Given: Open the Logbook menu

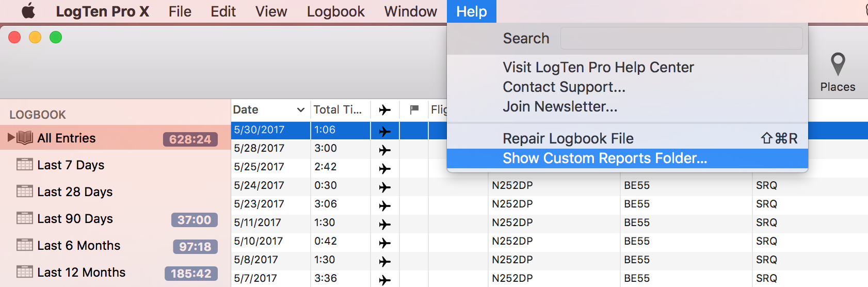Looking at the screenshot, I should pos(335,11).
